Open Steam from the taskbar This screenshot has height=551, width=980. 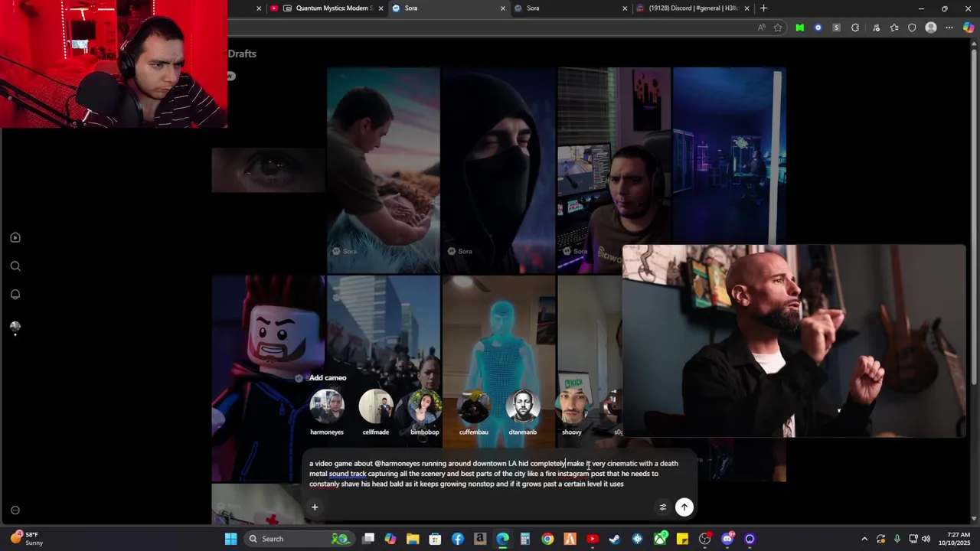pyautogui.click(x=615, y=539)
